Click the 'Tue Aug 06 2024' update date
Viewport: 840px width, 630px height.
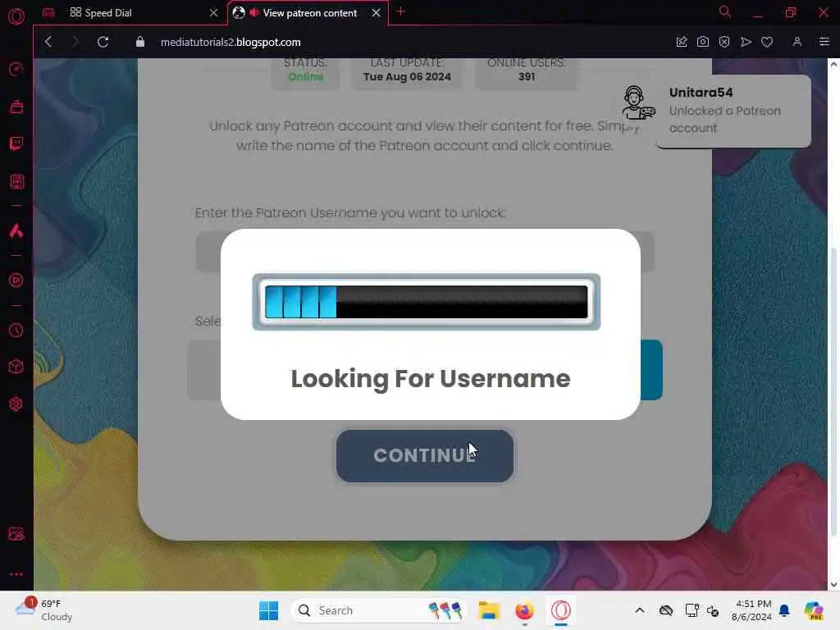[x=407, y=76]
